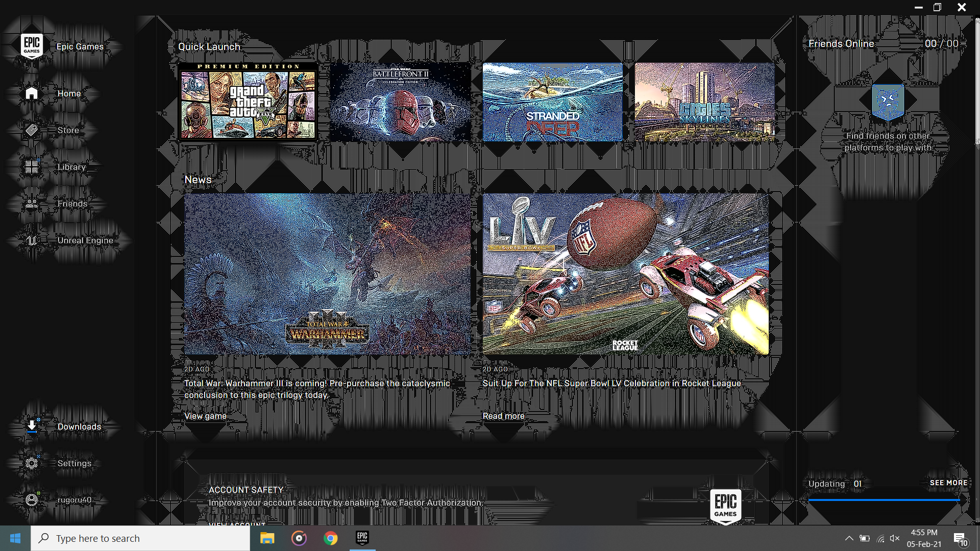Viewport: 980px width, 551px height.
Task: Click the Unreal Engine icon
Action: (x=32, y=240)
